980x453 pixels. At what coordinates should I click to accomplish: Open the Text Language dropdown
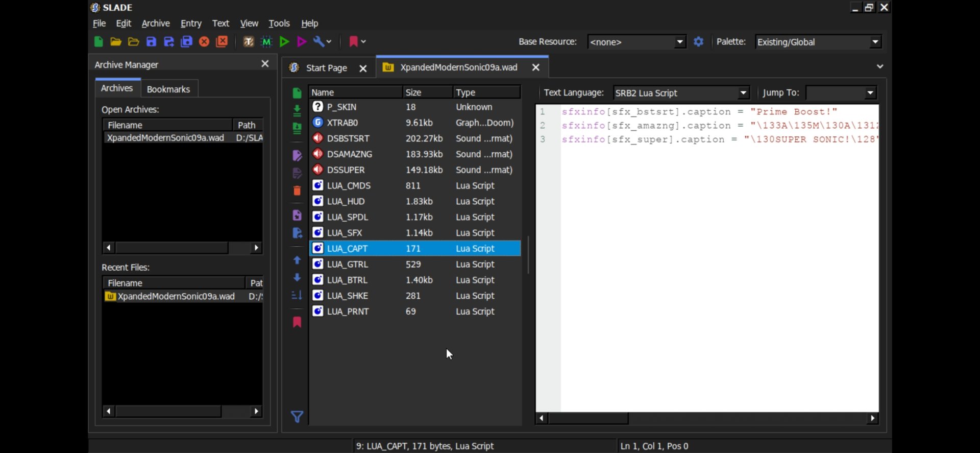[x=744, y=93]
